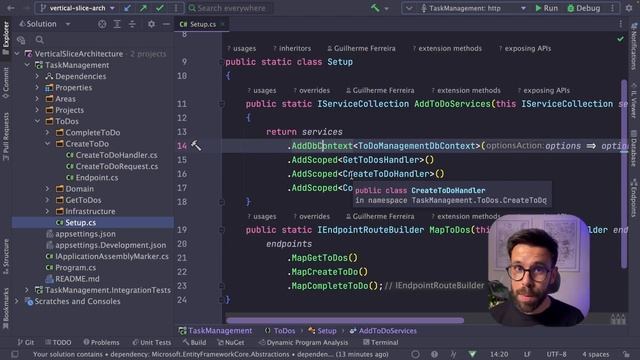Click the build hammer icon in toolbar

(x=375, y=8)
